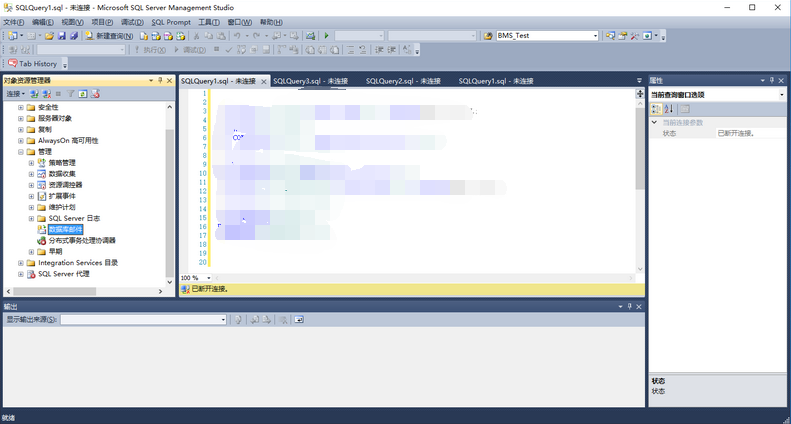The image size is (791, 424).
Task: Collapse the 管理 tree node
Action: pos(21,152)
